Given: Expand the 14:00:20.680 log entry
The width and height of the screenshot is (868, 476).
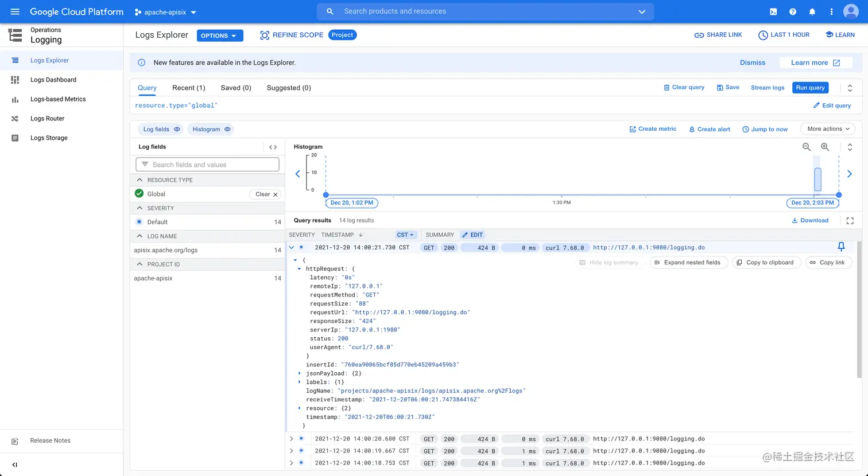Looking at the screenshot, I should pos(292,439).
